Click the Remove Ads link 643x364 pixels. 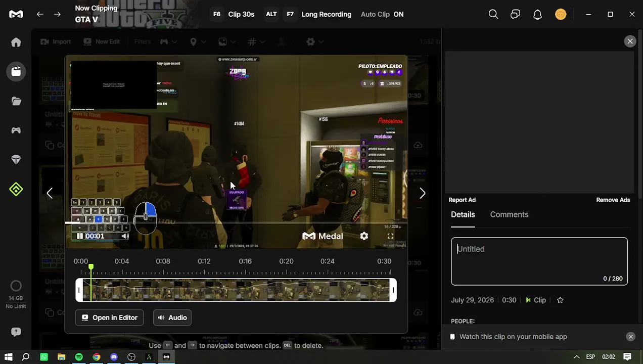[x=613, y=200]
